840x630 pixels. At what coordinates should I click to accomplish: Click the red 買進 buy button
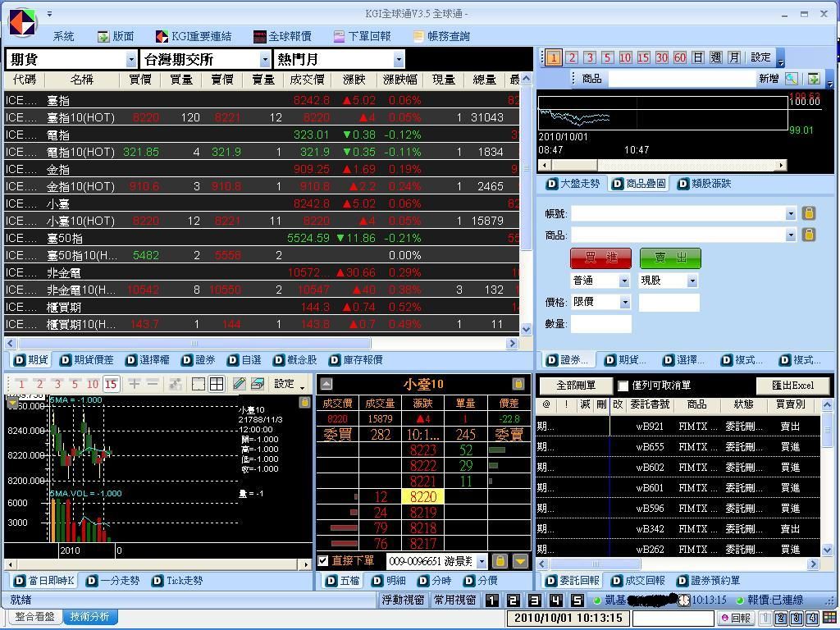click(600, 258)
